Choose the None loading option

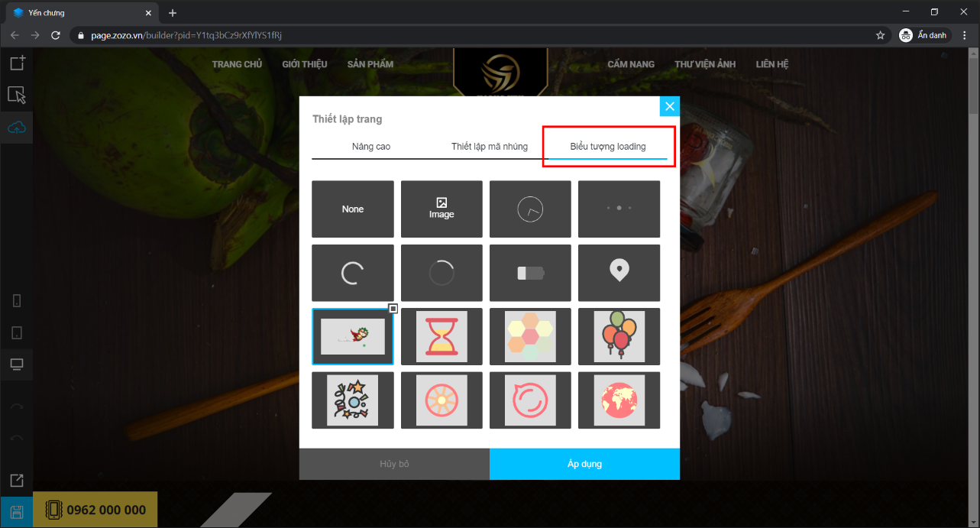(x=353, y=209)
